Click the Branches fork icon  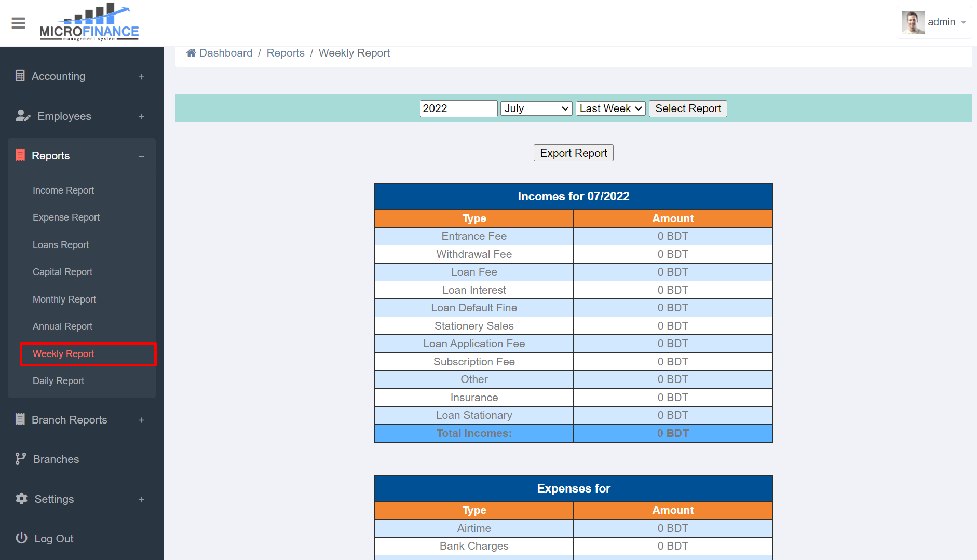(x=21, y=459)
